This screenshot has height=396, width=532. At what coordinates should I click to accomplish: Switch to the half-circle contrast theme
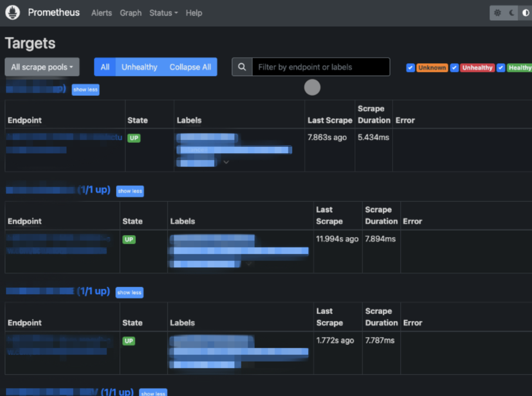tap(525, 13)
